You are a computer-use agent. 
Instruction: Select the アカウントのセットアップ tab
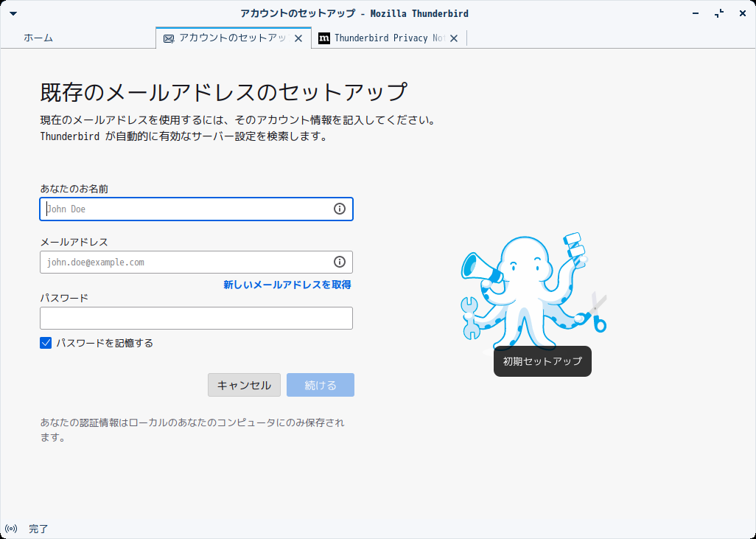pos(234,38)
